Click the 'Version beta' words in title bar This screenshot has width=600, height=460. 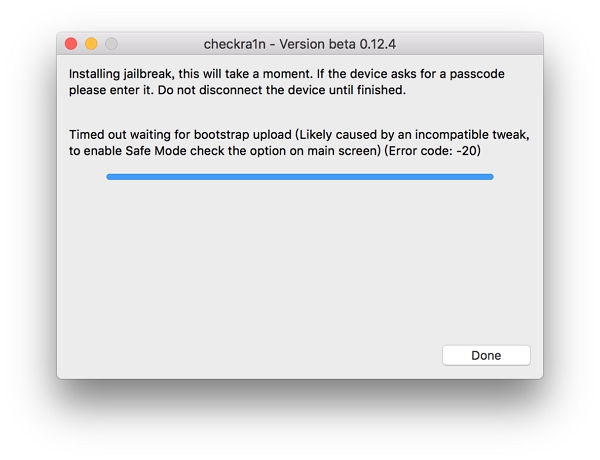click(x=317, y=44)
